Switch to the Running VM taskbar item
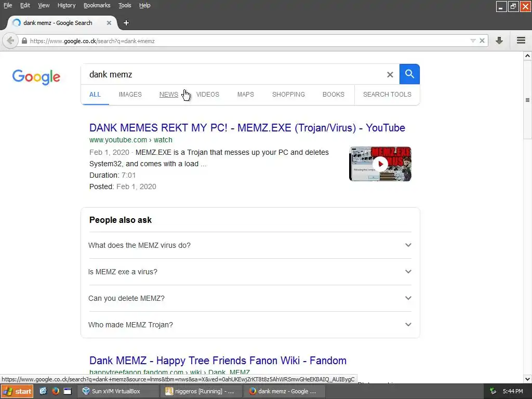 [x=202, y=391]
